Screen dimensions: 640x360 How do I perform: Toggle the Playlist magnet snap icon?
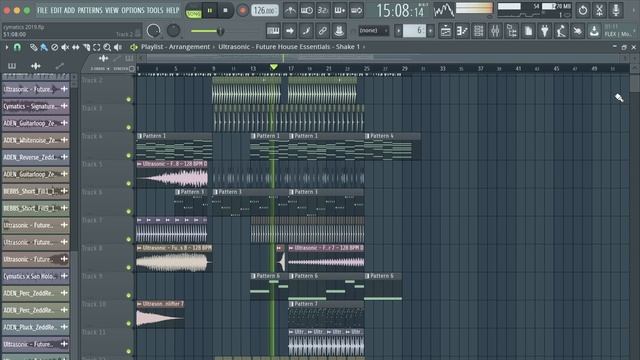pos(17,47)
